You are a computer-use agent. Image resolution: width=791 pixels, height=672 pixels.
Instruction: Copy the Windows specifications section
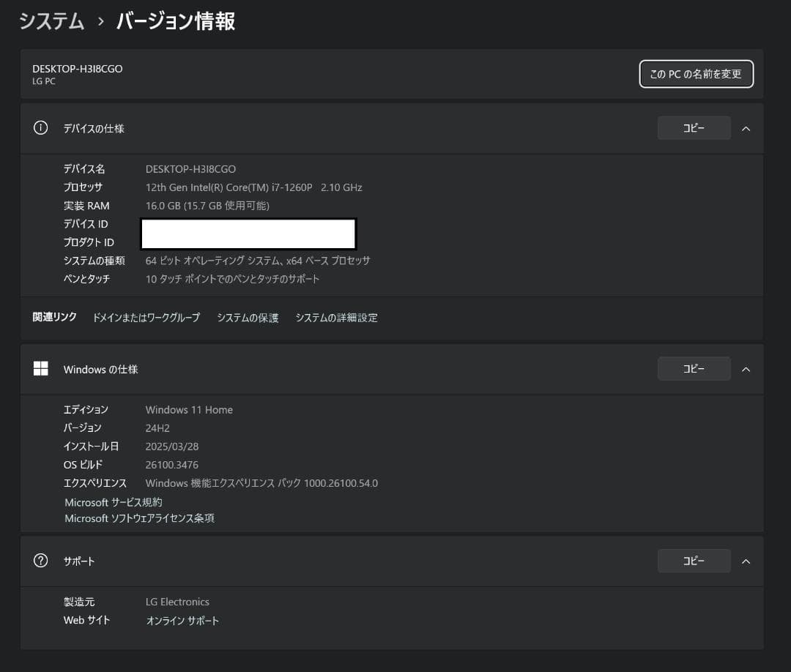(693, 368)
